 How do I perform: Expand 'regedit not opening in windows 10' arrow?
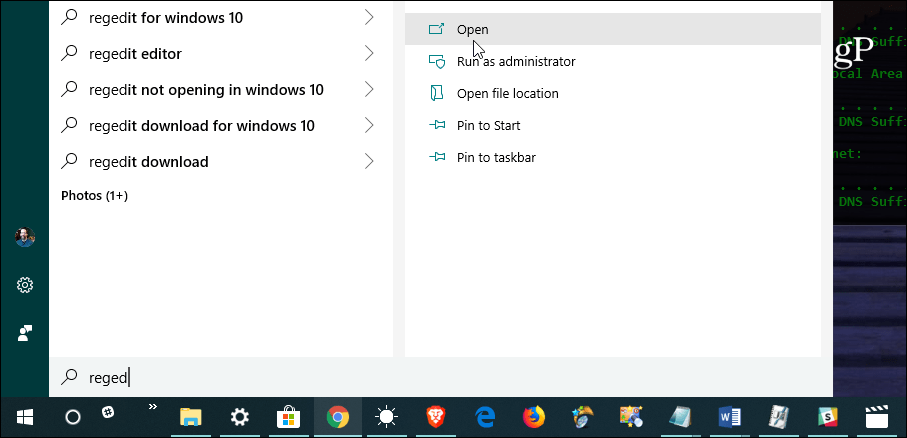tap(369, 90)
